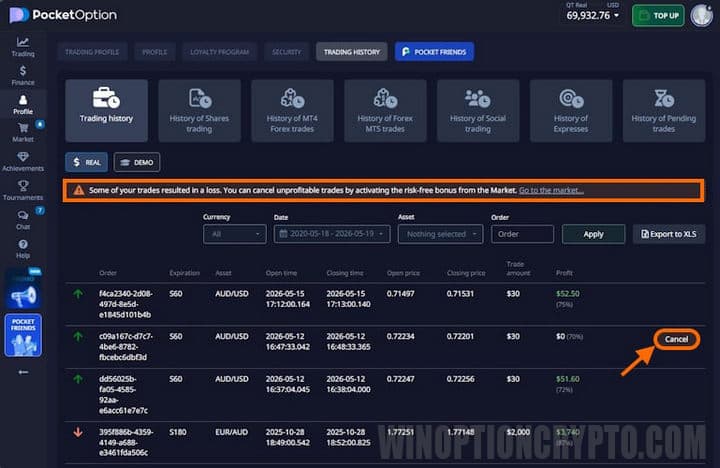Open the POCKET FRIENDS tab
The width and height of the screenshot is (720, 468).
click(x=434, y=52)
